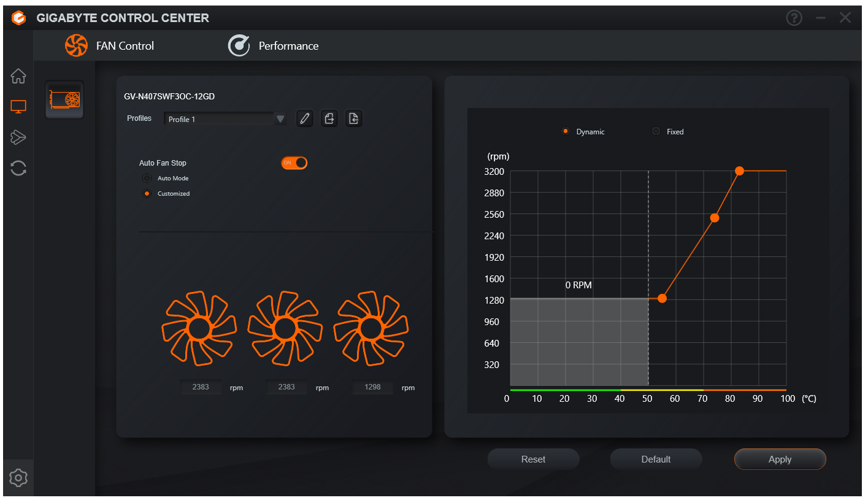Switch to the FAN Control tab
868x503 pixels.
pyautogui.click(x=110, y=45)
